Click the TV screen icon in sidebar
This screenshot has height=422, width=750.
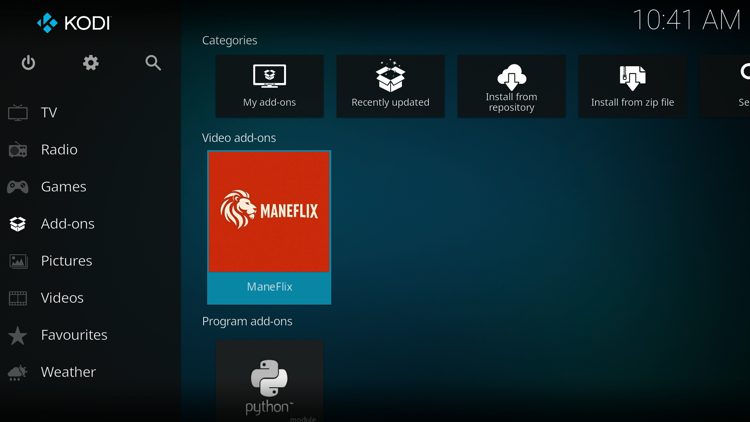(x=18, y=113)
